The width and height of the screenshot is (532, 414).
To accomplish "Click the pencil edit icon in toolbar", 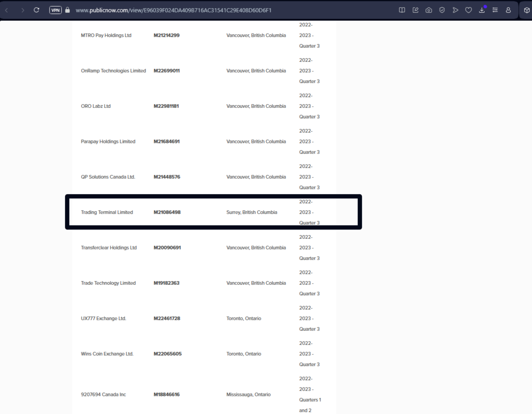I will (415, 10).
